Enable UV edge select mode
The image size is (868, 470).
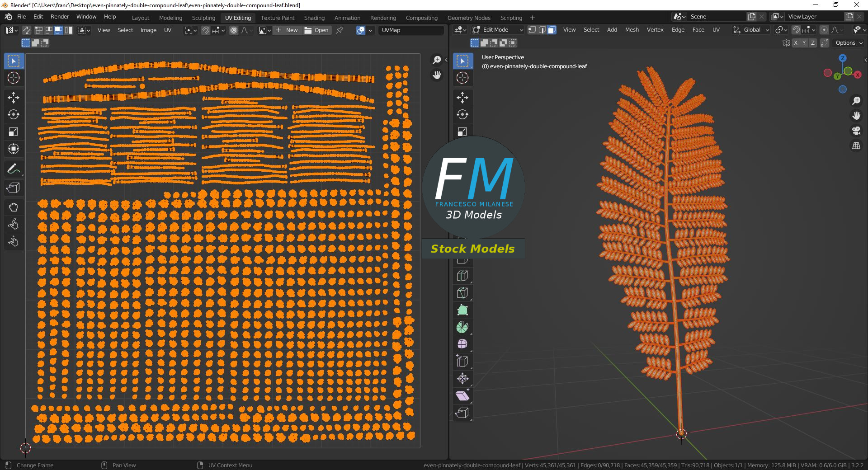[49, 30]
